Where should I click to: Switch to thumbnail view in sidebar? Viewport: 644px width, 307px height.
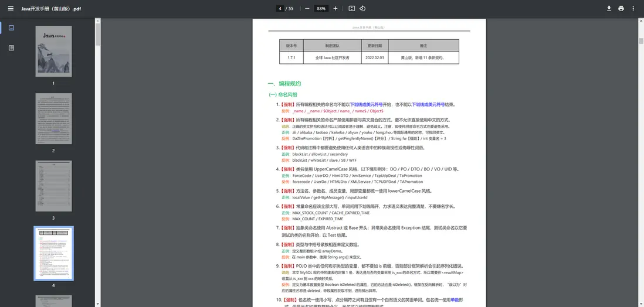pos(11,28)
